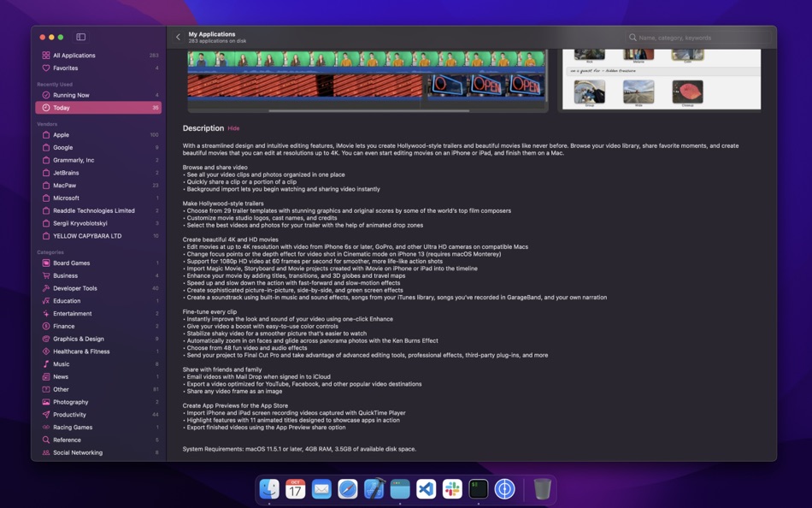
Task: Open Terminal from the Dock
Action: click(479, 489)
